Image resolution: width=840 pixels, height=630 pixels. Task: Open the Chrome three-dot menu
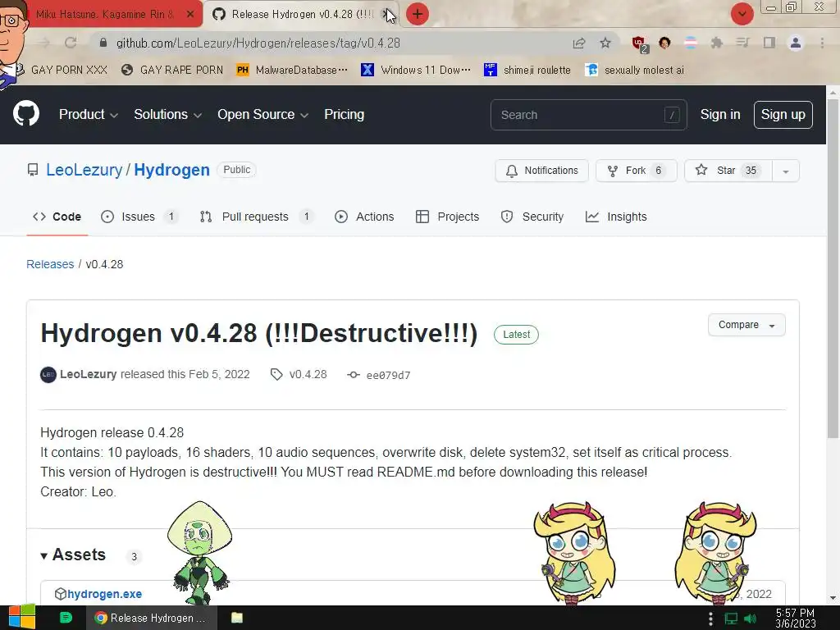(x=822, y=43)
